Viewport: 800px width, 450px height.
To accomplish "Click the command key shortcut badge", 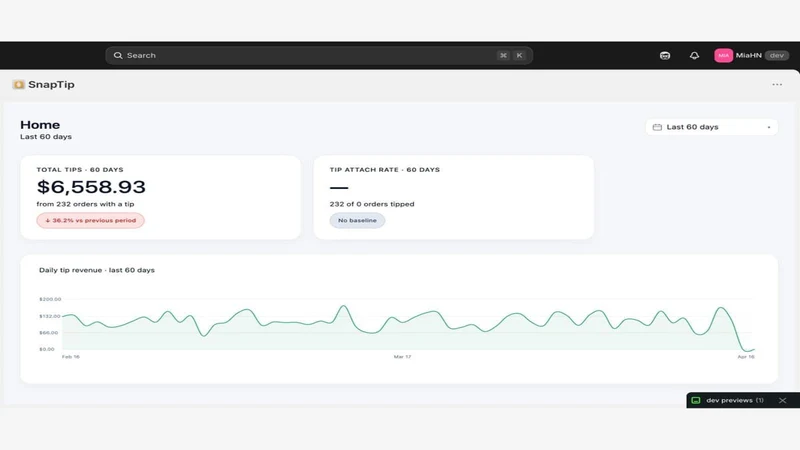I will pos(504,55).
